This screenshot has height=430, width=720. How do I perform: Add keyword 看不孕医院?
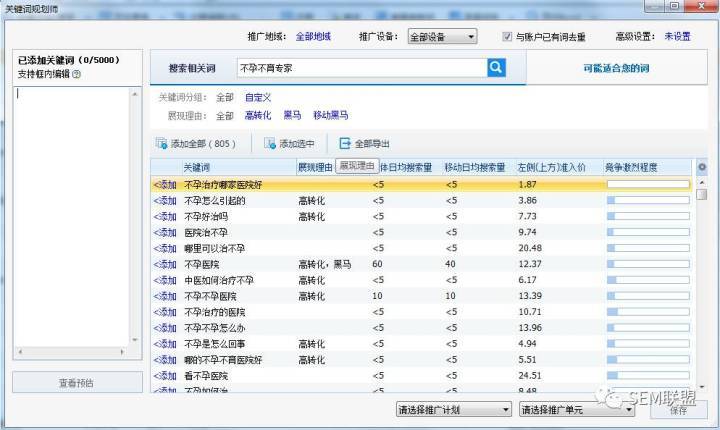coord(165,376)
